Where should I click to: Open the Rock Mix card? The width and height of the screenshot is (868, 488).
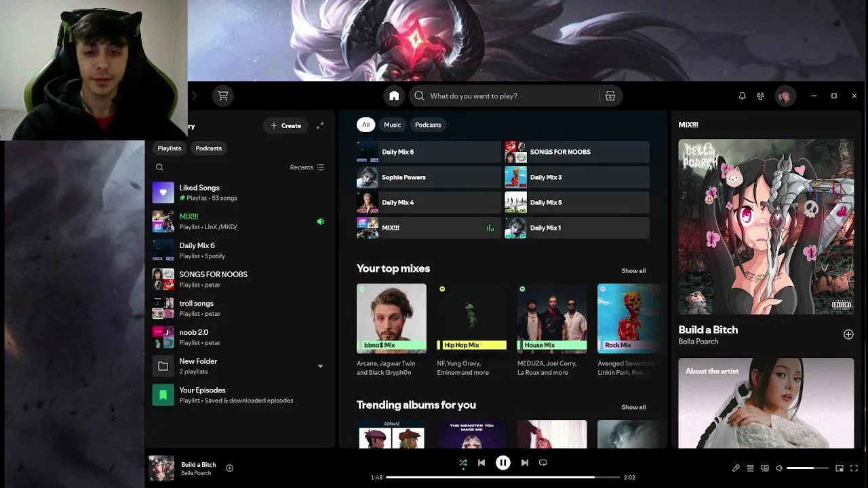coord(628,330)
